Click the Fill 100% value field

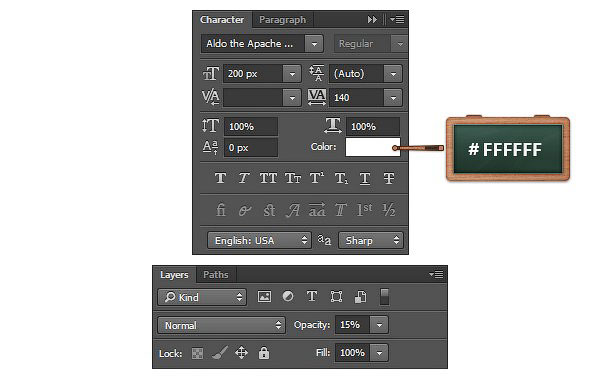click(353, 353)
